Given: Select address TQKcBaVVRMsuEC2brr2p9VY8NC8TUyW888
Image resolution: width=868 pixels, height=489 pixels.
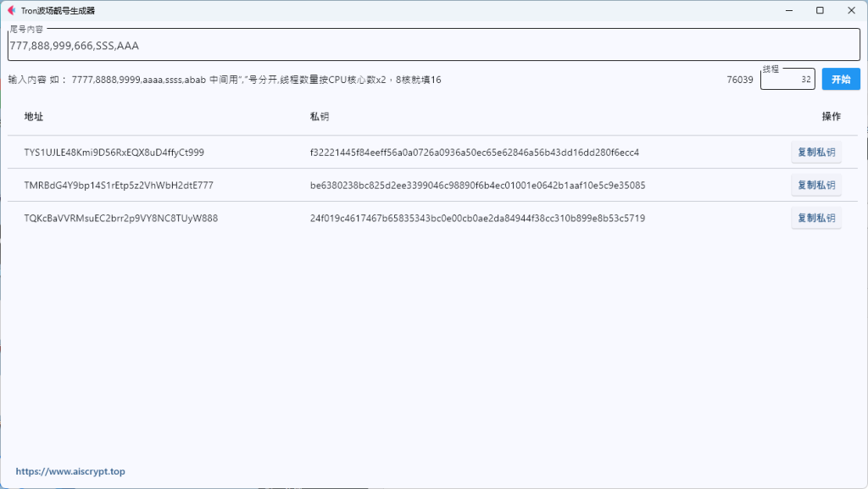Looking at the screenshot, I should point(120,218).
